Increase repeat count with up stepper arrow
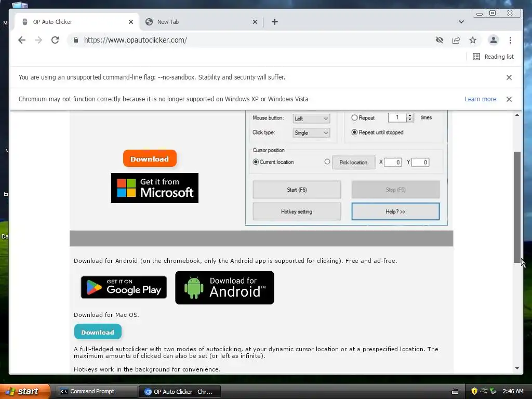 pos(410,115)
